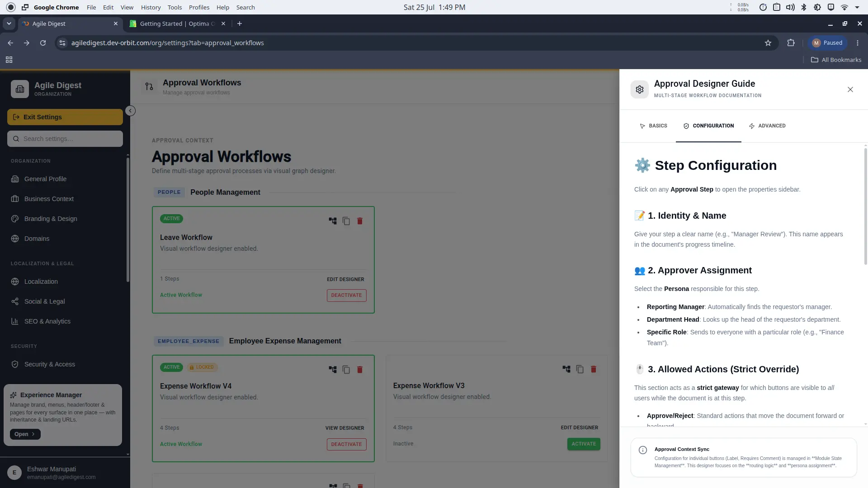Open Security & Access settings

point(65,364)
